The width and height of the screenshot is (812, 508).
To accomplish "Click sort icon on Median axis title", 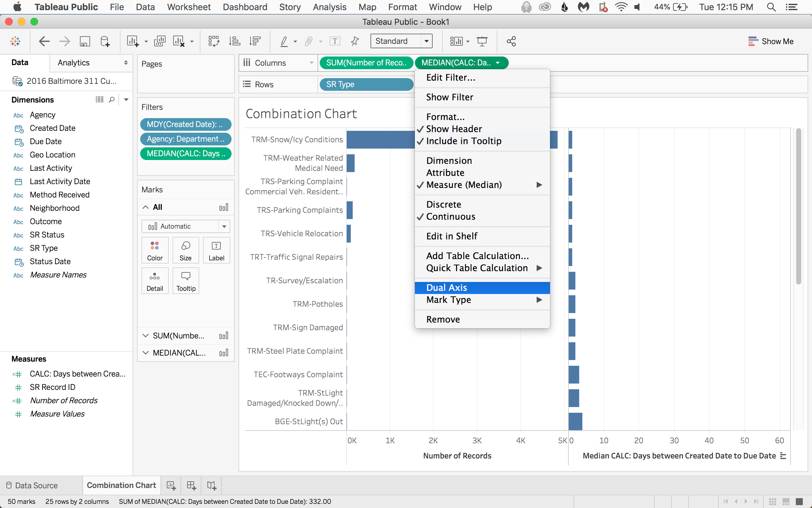I will [x=783, y=456].
